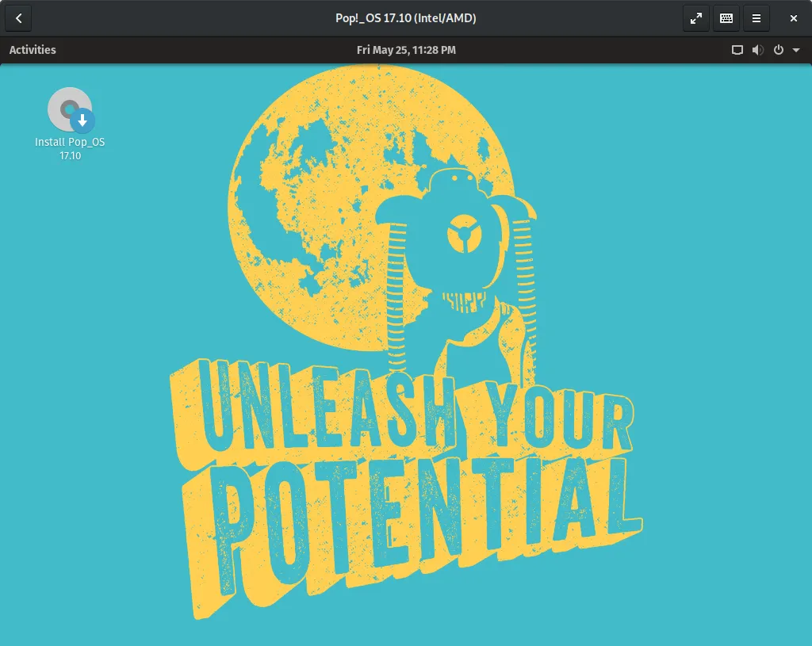Screen dimensions: 812x646
Task: Click the POTENTIAL text on the wallpaper
Action: 420,515
